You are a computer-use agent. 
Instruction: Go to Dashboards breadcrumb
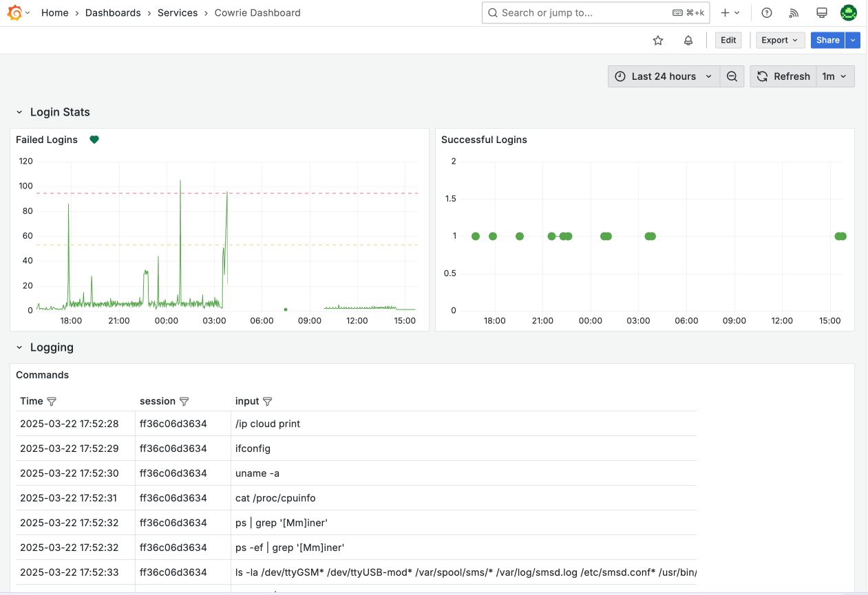click(x=113, y=13)
